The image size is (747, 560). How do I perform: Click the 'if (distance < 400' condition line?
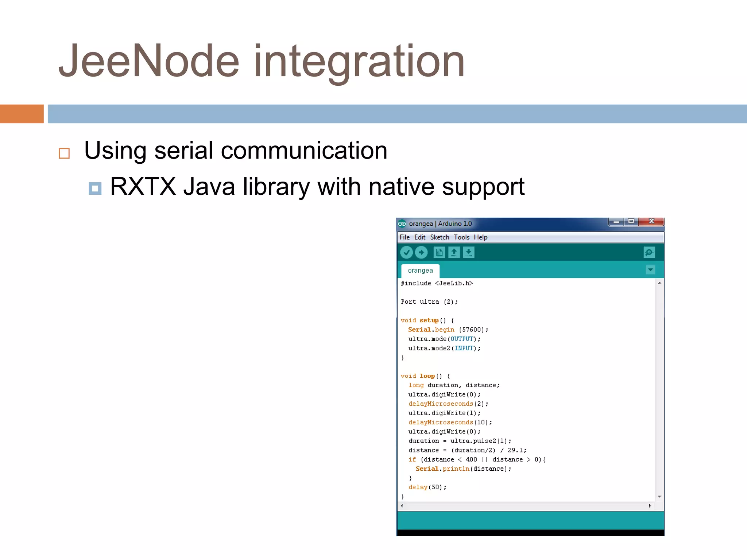point(477,459)
